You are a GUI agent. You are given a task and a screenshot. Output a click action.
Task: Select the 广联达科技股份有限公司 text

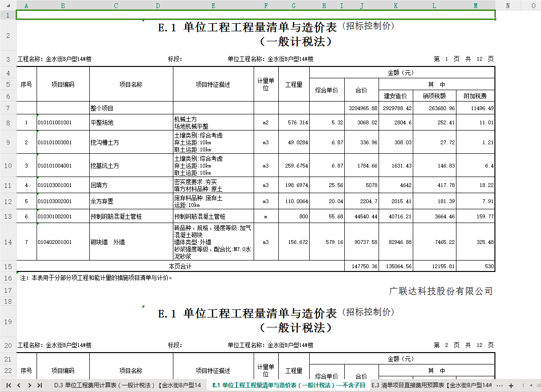[441, 291]
